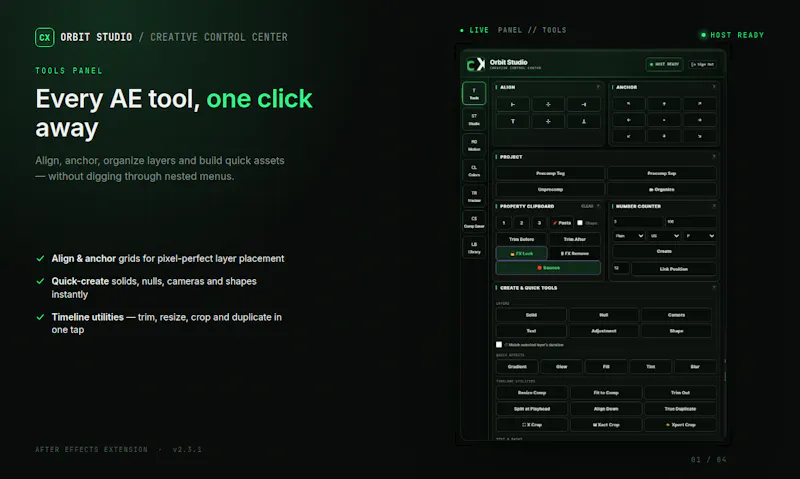This screenshot has height=479, width=800.
Task: Click the CX logo in page header
Action: click(44, 37)
